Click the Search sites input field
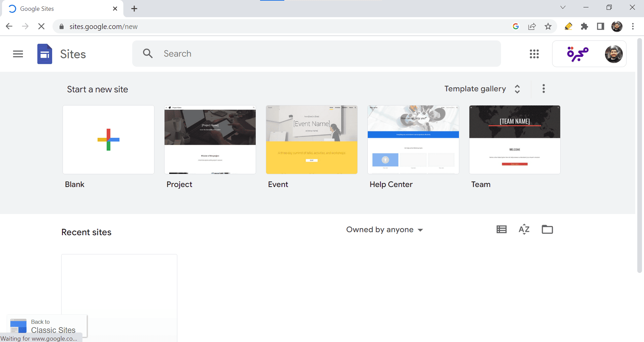This screenshot has width=644, height=342. pyautogui.click(x=323, y=54)
